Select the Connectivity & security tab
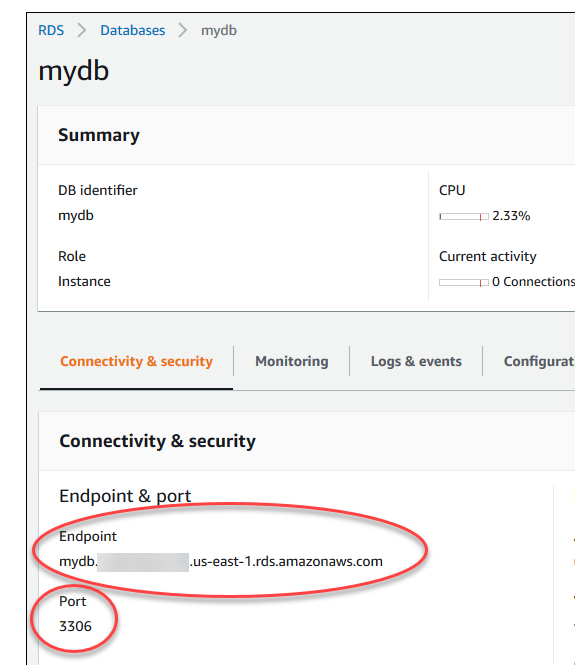 tap(136, 361)
